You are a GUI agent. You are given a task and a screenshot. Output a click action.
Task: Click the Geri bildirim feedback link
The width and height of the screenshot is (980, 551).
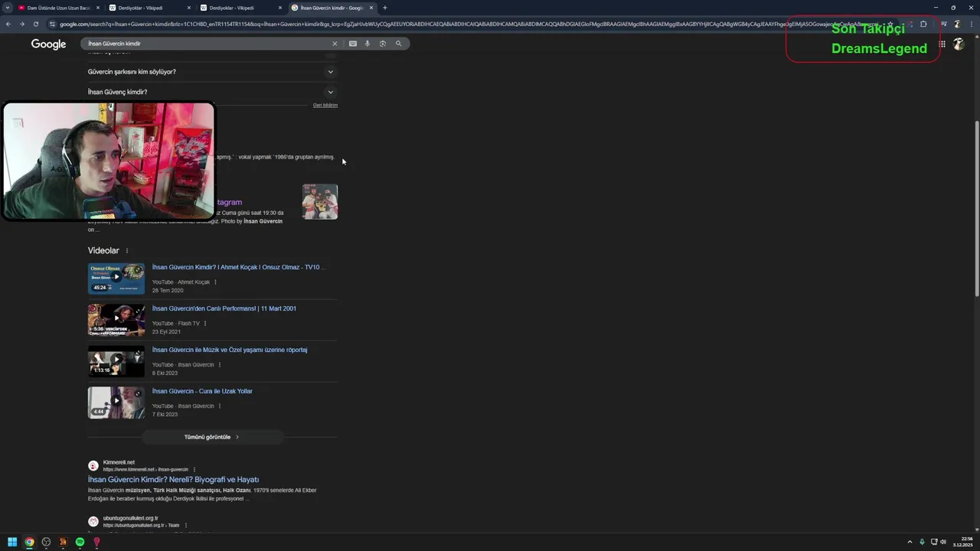[325, 105]
